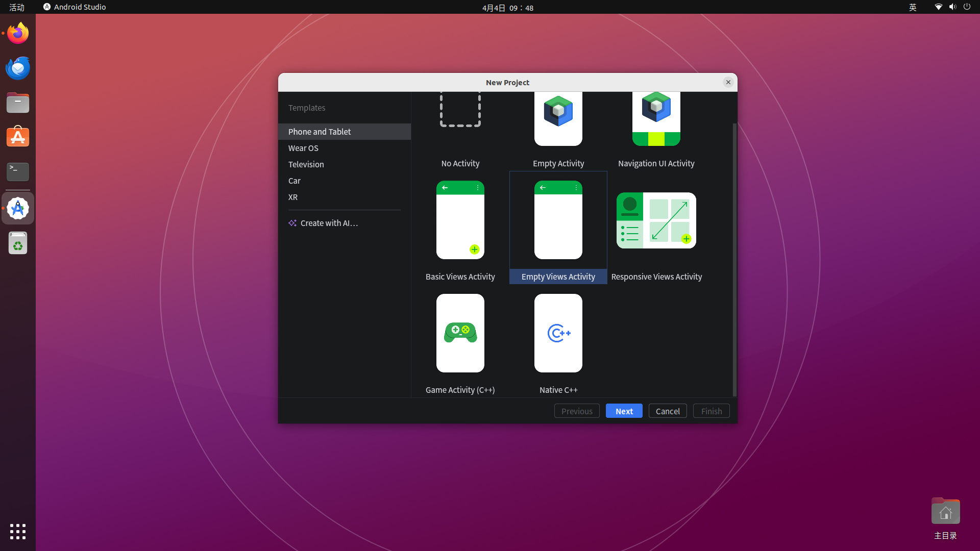This screenshot has width=980, height=551.
Task: Open Firefox from the dock
Action: (x=18, y=33)
